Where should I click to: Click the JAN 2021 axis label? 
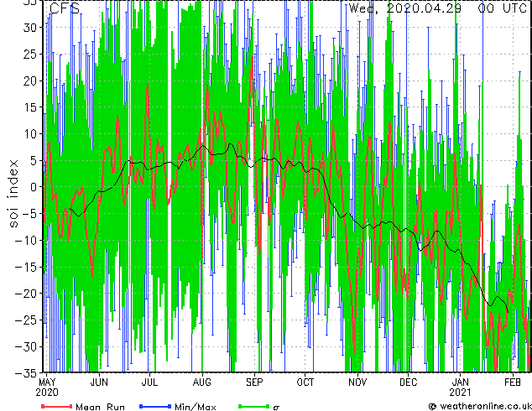461,388
